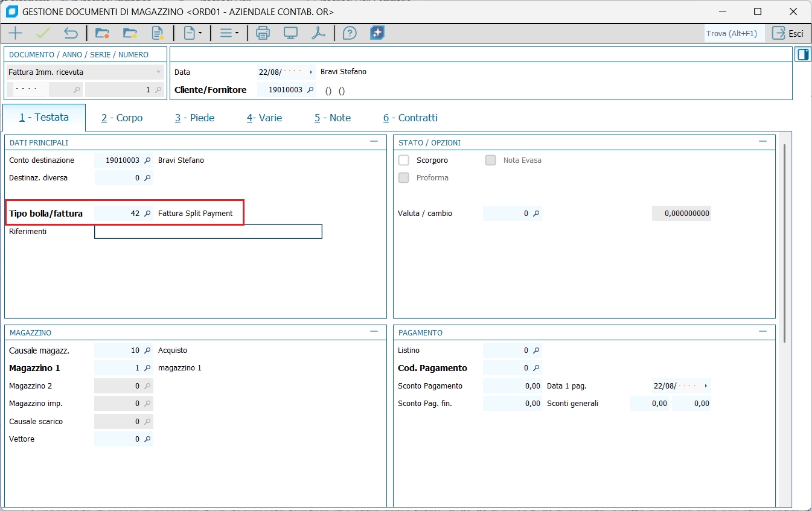Click the blue sparkle assistant icon
Viewport: 812px width, 511px height.
[x=377, y=33]
